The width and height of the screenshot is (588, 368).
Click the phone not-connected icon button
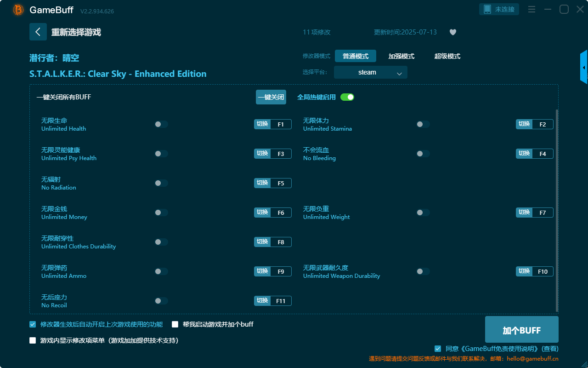(x=499, y=9)
